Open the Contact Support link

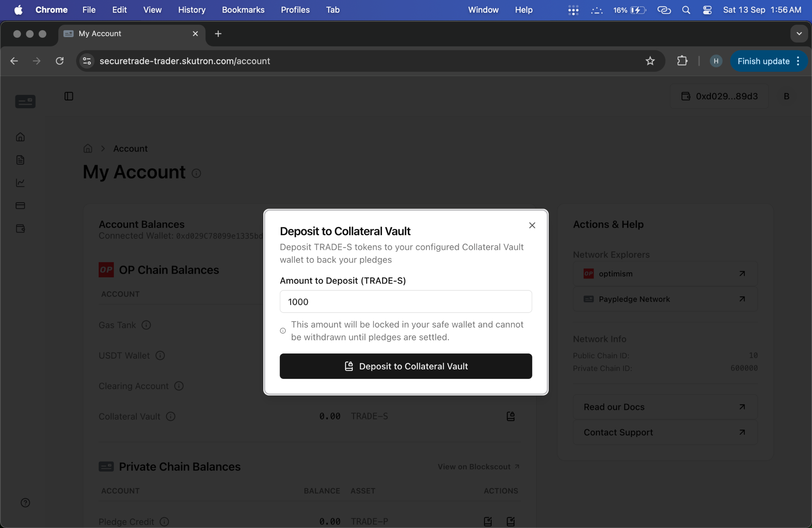(x=665, y=432)
